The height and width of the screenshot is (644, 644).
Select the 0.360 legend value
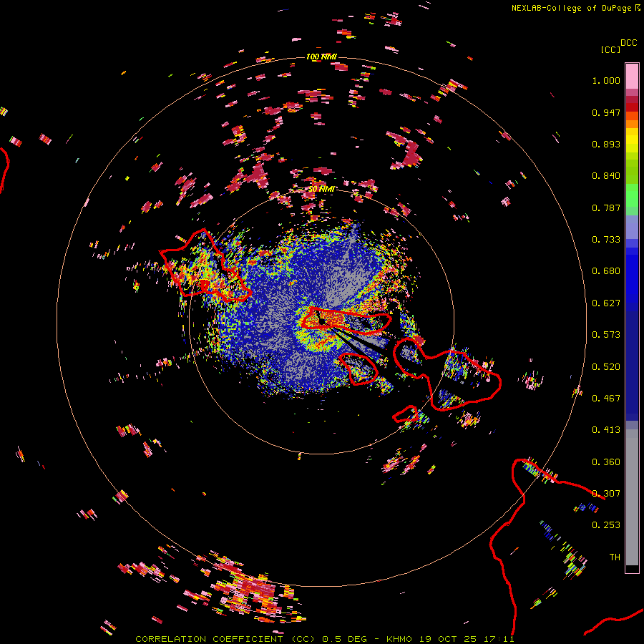pos(606,462)
